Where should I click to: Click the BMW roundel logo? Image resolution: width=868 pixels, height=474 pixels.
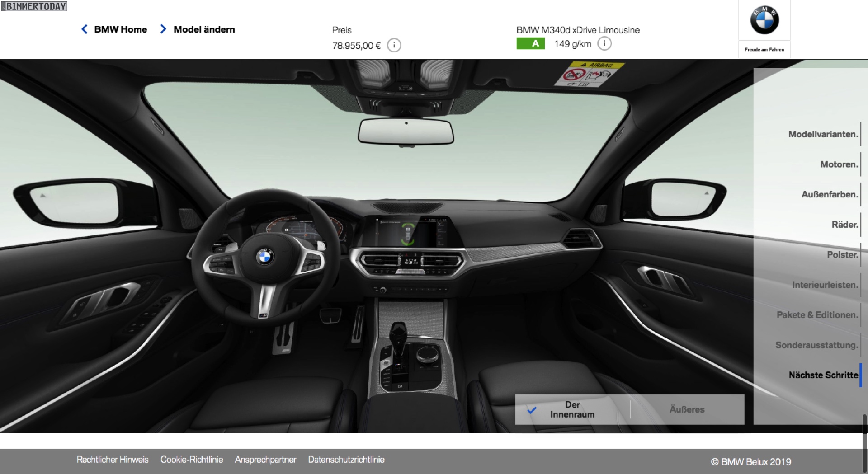click(x=764, y=21)
